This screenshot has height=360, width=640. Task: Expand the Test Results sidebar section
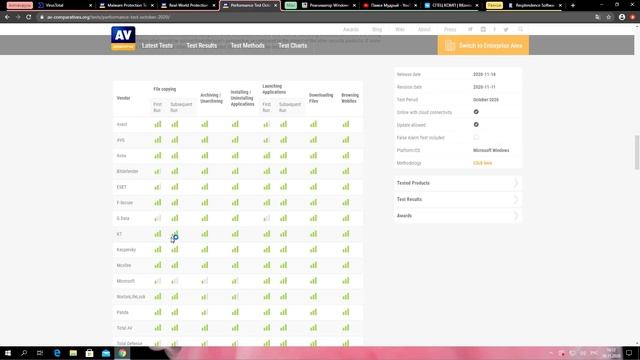coord(458,199)
